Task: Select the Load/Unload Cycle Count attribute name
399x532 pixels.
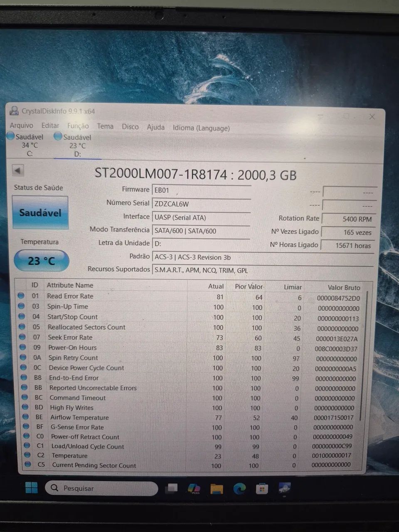Action: (x=88, y=446)
